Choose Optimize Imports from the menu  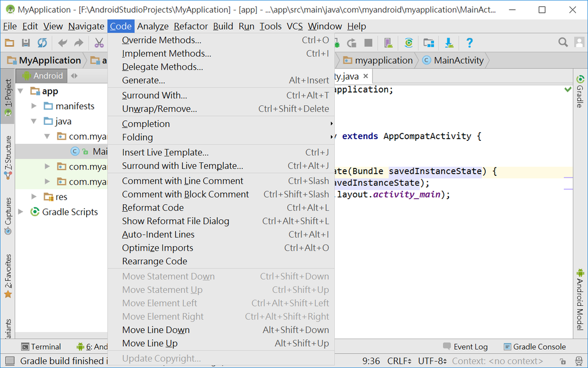coord(221,248)
